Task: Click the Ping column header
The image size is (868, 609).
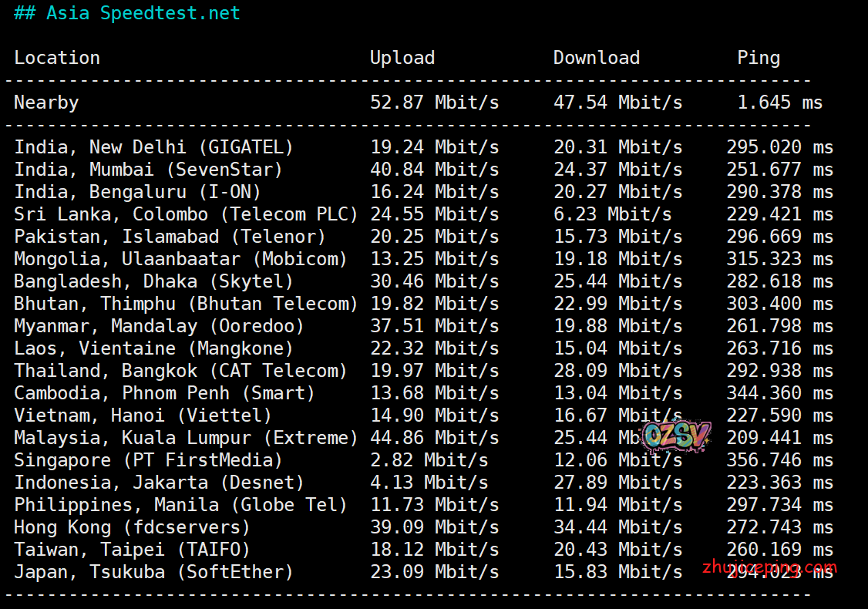Action: point(759,58)
